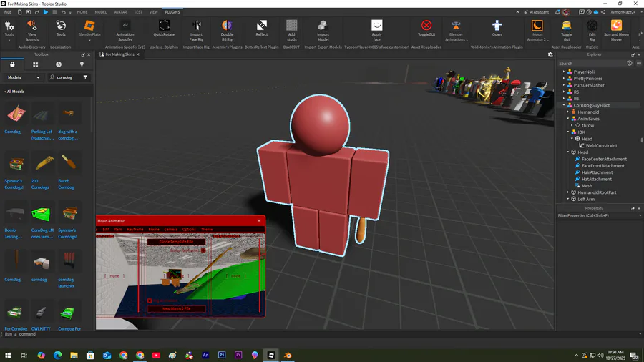Viewport: 644px width, 362px height.
Task: Open the HOME ribbon tab
Action: (82, 12)
